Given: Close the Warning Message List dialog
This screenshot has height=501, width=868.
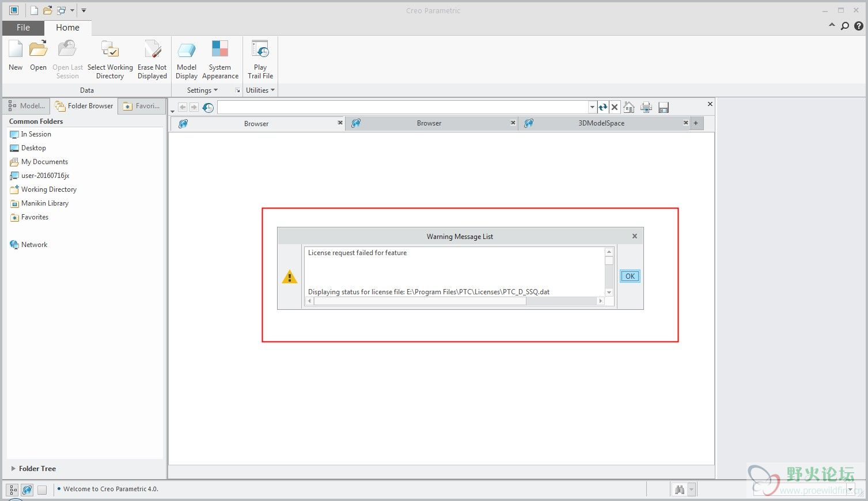Looking at the screenshot, I should tap(634, 236).
